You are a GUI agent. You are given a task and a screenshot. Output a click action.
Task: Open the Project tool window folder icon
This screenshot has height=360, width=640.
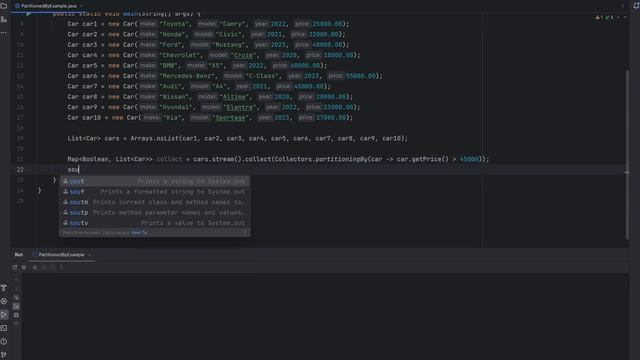point(4,6)
